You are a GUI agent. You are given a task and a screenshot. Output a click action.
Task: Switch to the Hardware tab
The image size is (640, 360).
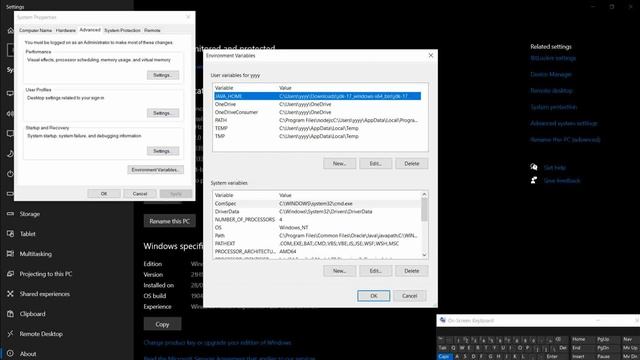(x=66, y=30)
